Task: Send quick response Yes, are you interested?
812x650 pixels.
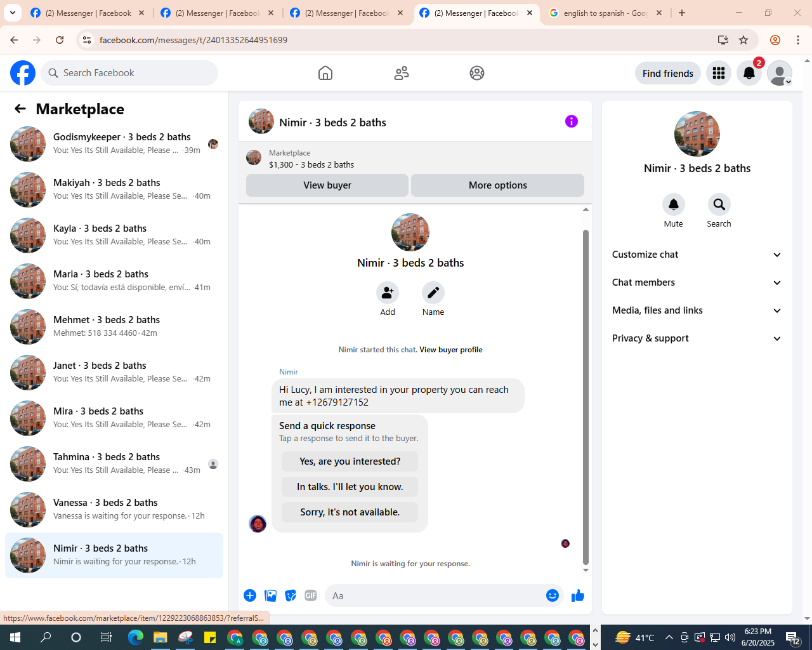Action: (x=350, y=461)
